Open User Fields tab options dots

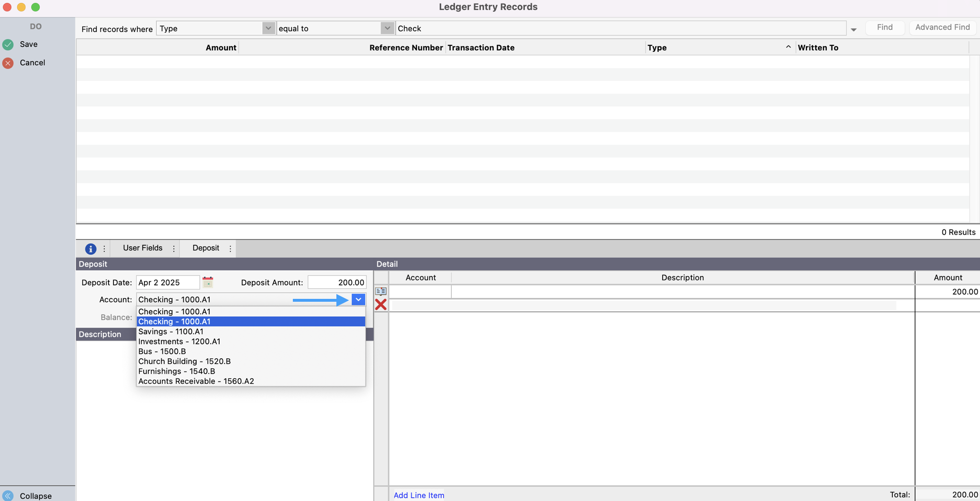[174, 249]
